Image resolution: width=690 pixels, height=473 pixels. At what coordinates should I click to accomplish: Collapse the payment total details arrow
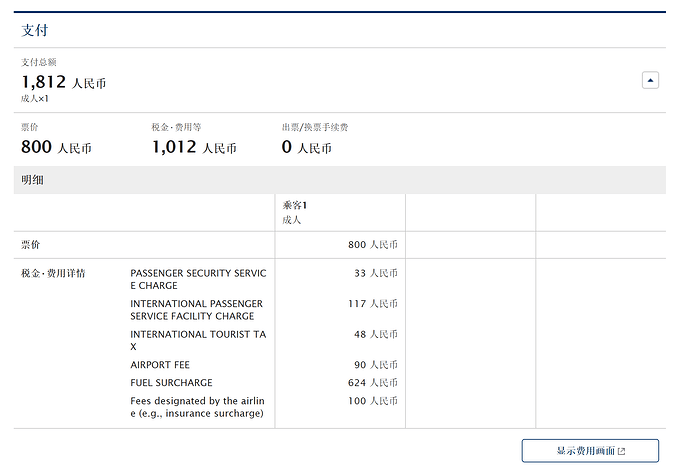650,80
